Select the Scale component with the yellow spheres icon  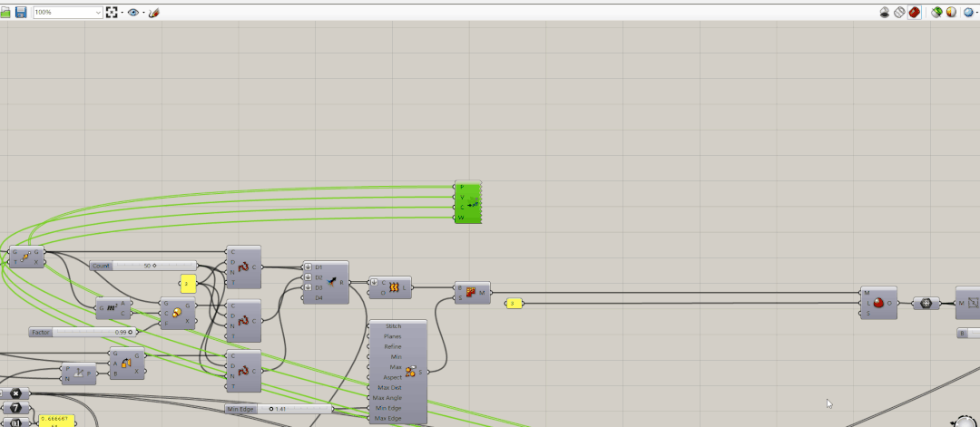click(x=177, y=313)
